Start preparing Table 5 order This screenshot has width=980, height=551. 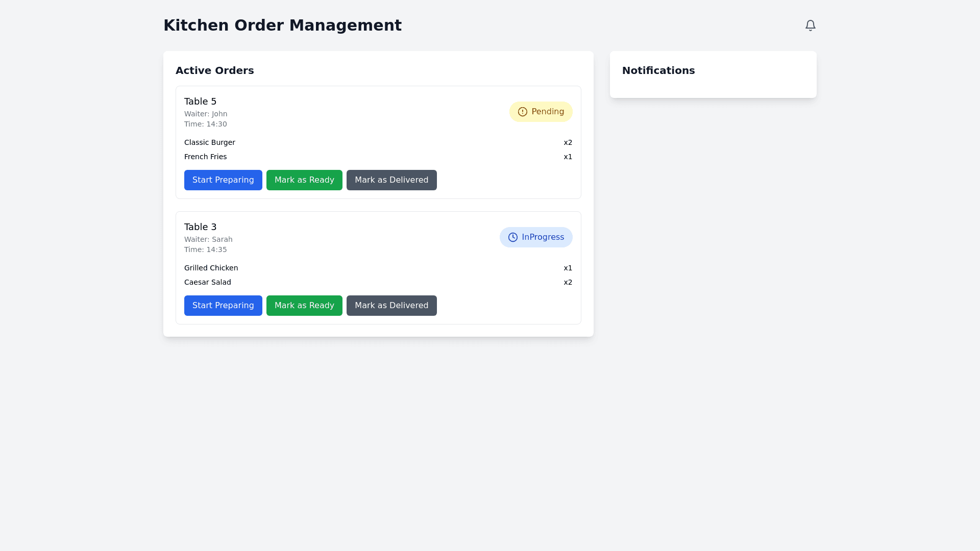click(223, 180)
